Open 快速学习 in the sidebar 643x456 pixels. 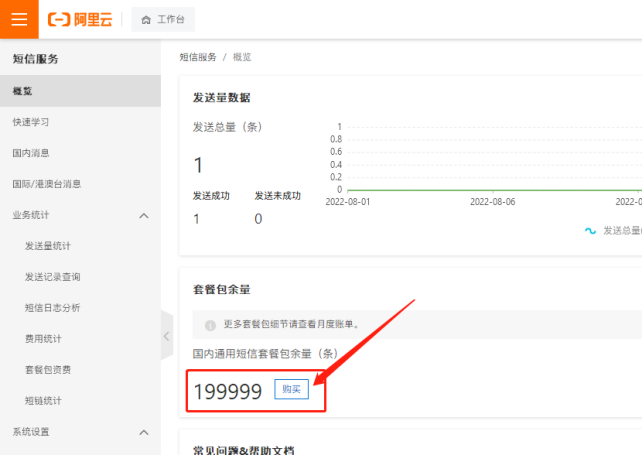tap(31, 122)
